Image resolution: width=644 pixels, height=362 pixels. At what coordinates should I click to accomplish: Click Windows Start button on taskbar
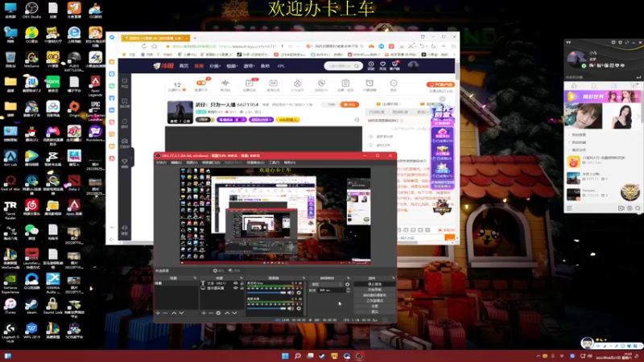pyautogui.click(x=285, y=356)
